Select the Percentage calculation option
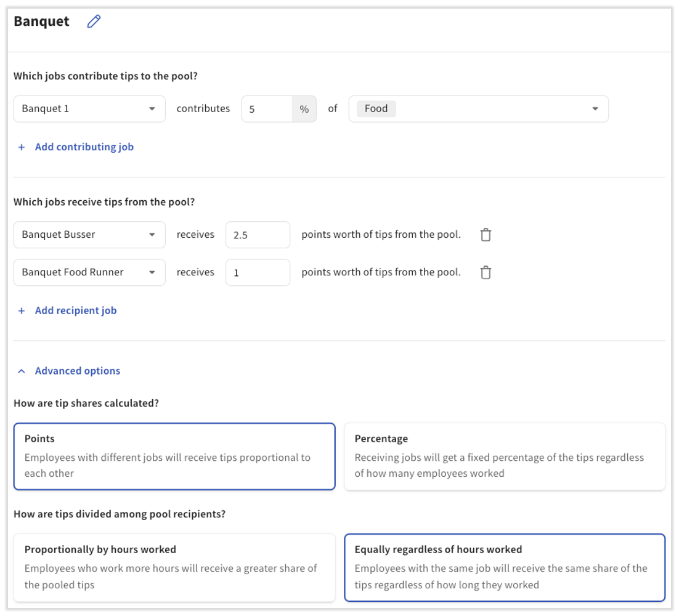This screenshot has height=616, width=679. [x=505, y=456]
